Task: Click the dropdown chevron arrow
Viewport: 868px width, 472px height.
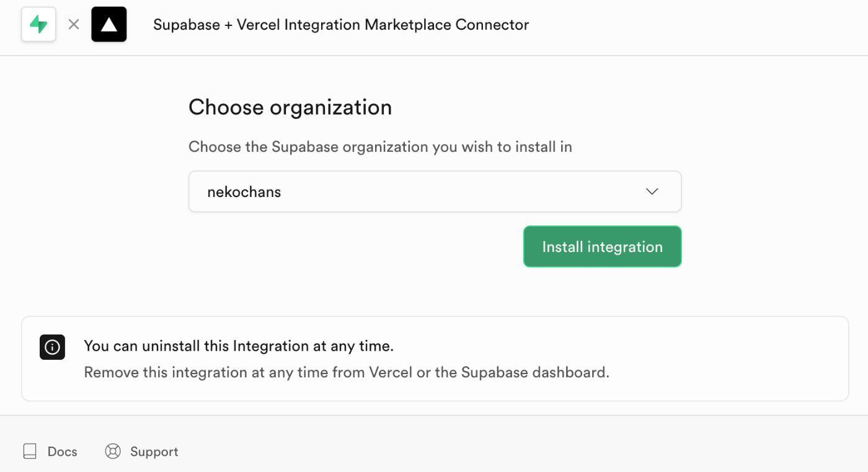Action: coord(652,192)
